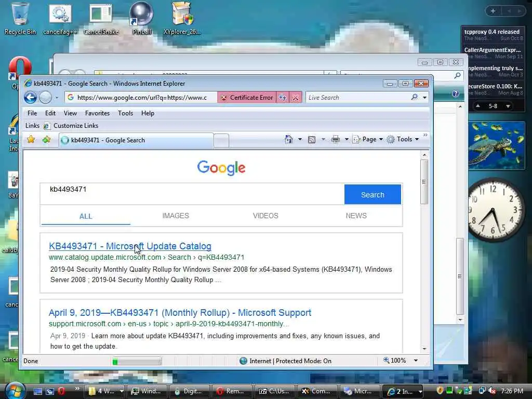The width and height of the screenshot is (532, 399).
Task: Open the CancelSnake desktop icon
Action: pos(101,19)
